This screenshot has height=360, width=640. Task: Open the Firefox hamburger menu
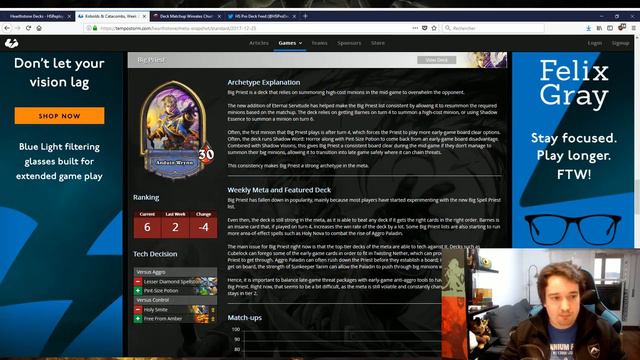(x=633, y=28)
